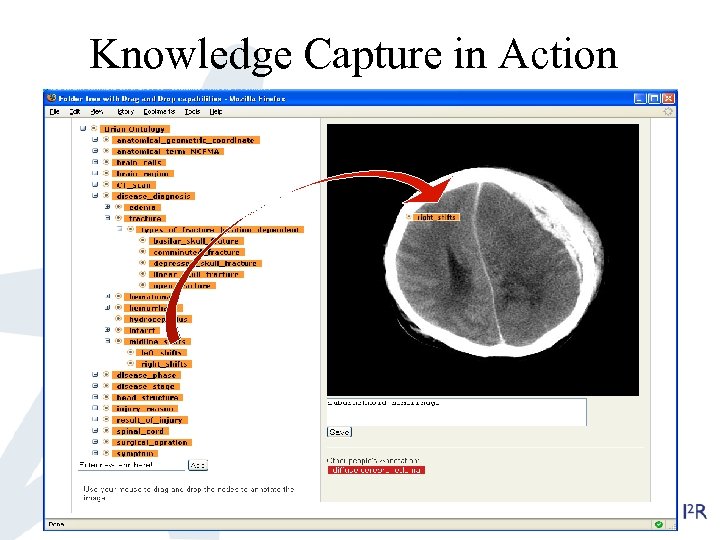Click the node icon beside hemorrhage
720x540 pixels.
click(x=118, y=308)
